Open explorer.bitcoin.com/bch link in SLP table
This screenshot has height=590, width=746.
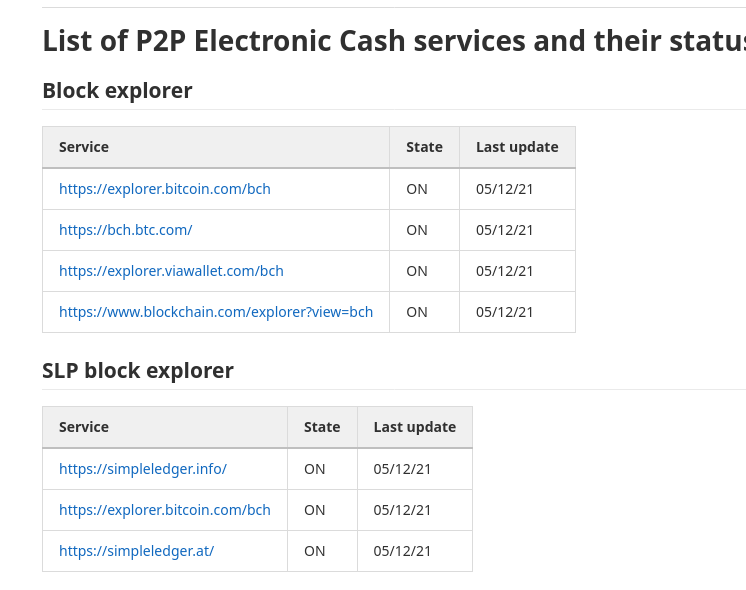(165, 510)
